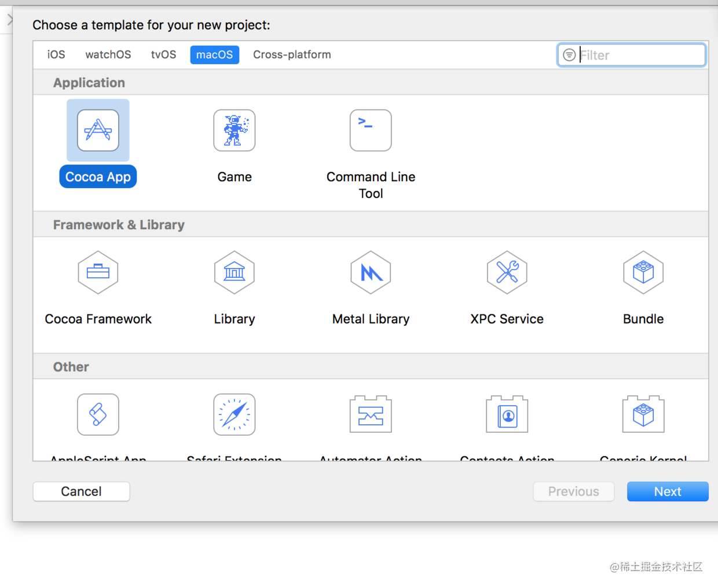The height and width of the screenshot is (588, 718).
Task: Select the Bundle template icon
Action: (643, 272)
